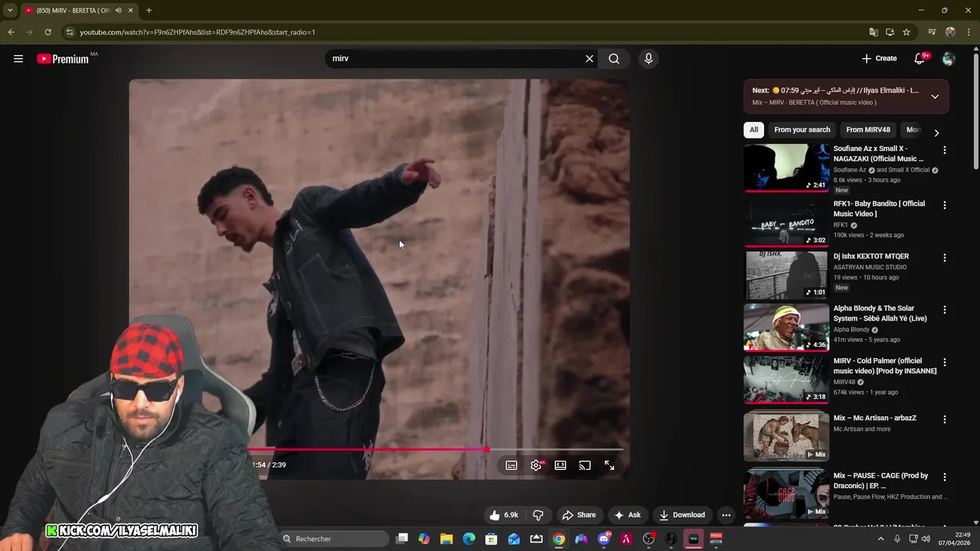Click the progress bar scrubber handle

(x=486, y=450)
